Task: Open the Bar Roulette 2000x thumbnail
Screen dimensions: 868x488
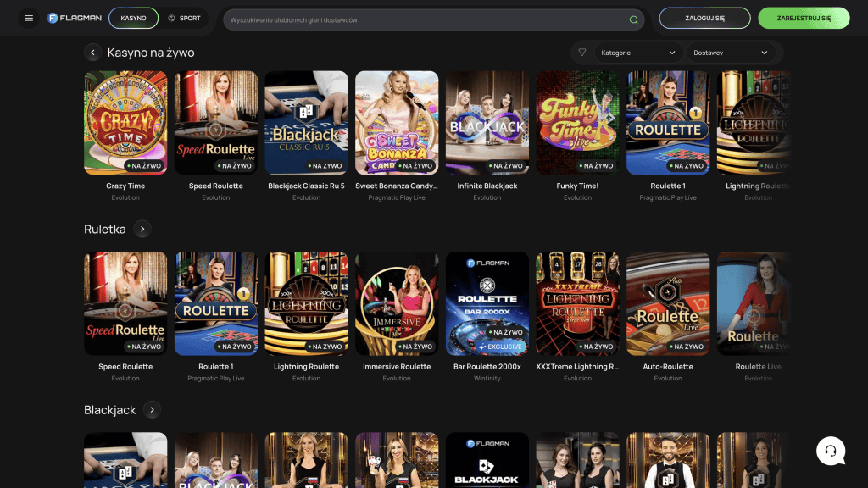Action: coord(487,302)
